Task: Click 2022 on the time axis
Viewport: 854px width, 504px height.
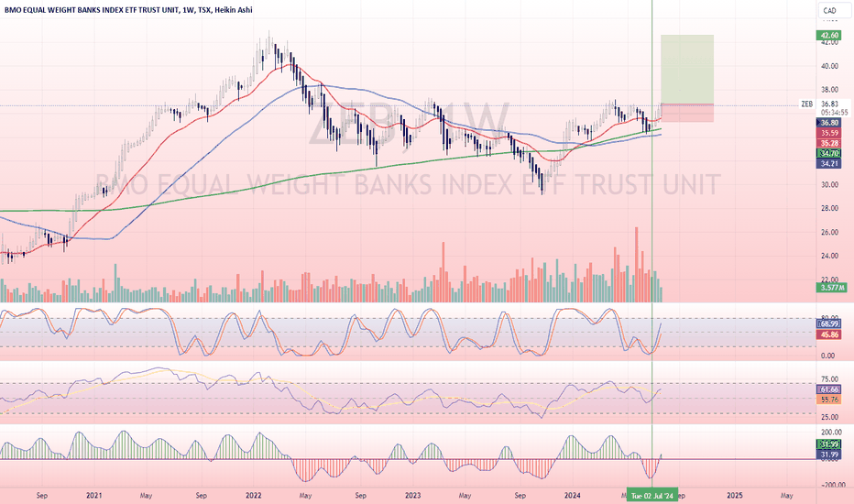Action: (254, 496)
